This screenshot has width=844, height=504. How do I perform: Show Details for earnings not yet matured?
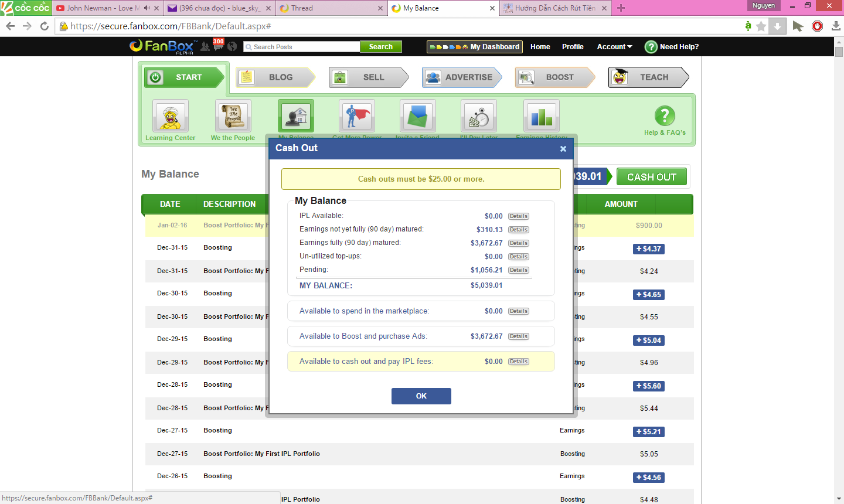pyautogui.click(x=519, y=230)
